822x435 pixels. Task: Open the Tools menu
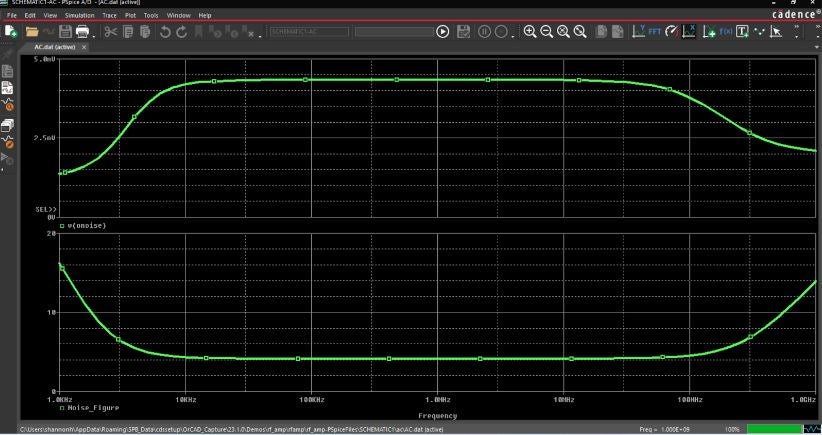pyautogui.click(x=151, y=16)
